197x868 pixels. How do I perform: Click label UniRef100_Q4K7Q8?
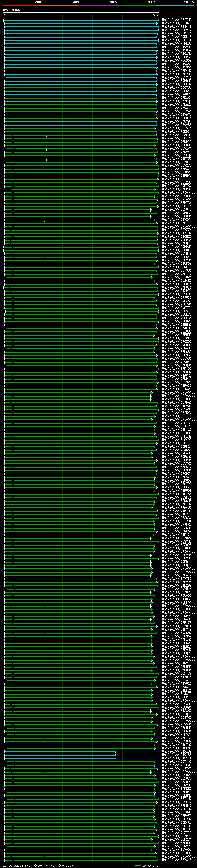coord(177,511)
